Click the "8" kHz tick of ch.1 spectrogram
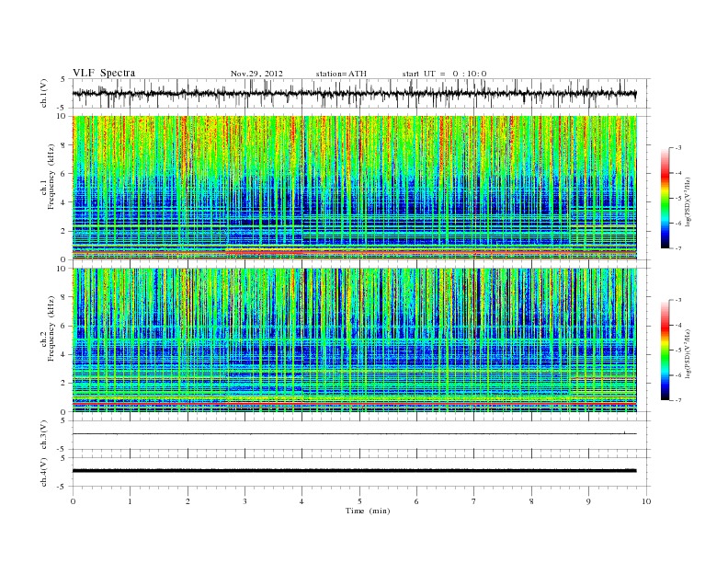728x563 pixels. 63,145
